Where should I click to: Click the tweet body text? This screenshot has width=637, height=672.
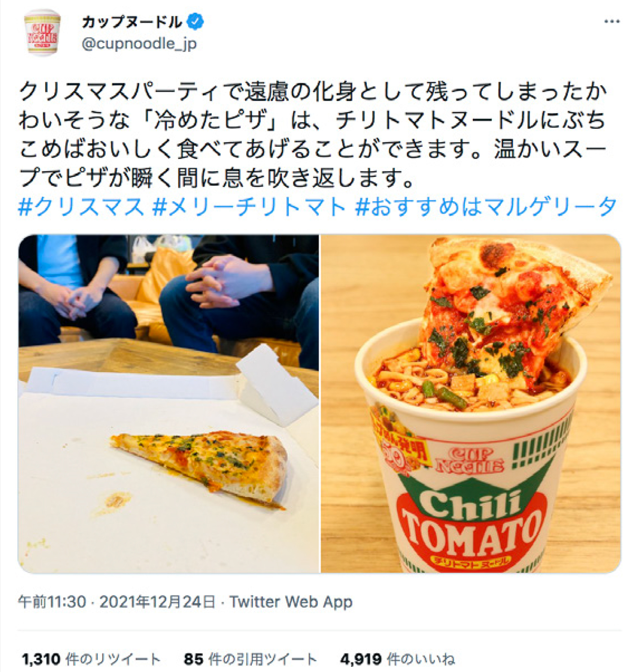313,134
